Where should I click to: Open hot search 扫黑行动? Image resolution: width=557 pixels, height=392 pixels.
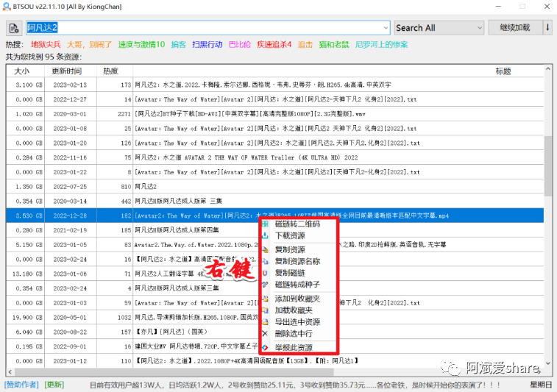207,44
